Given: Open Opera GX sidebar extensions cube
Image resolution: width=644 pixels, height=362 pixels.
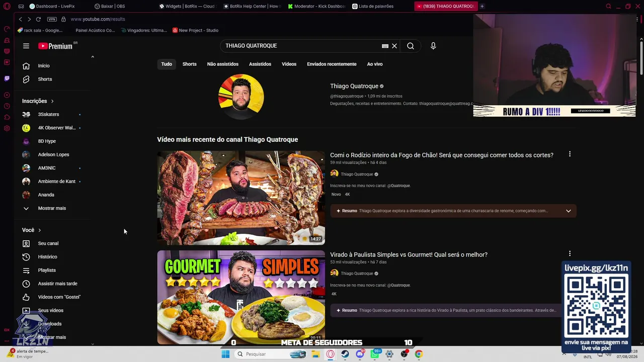Looking at the screenshot, I should pyautogui.click(x=7, y=117).
